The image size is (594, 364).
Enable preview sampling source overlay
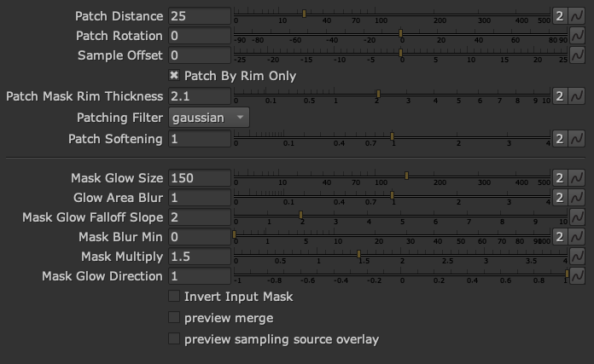pos(175,339)
